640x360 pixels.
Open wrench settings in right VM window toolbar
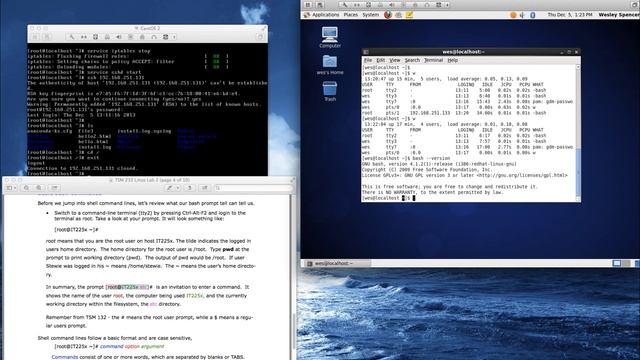click(x=345, y=4)
